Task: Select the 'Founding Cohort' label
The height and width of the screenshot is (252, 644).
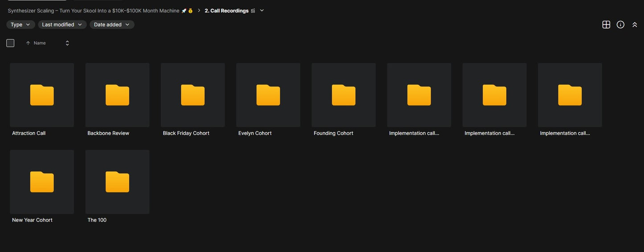Action: tap(333, 133)
